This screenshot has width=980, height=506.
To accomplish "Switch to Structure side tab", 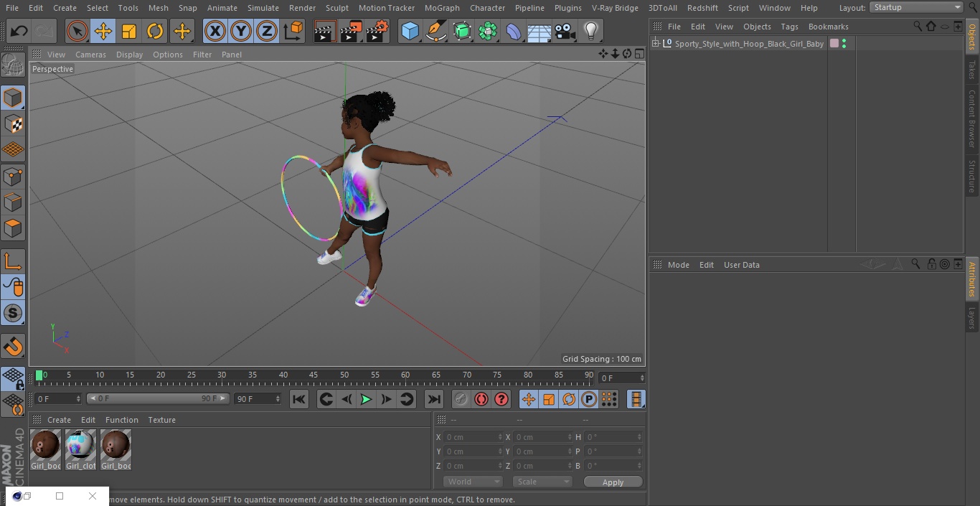I will click(972, 177).
